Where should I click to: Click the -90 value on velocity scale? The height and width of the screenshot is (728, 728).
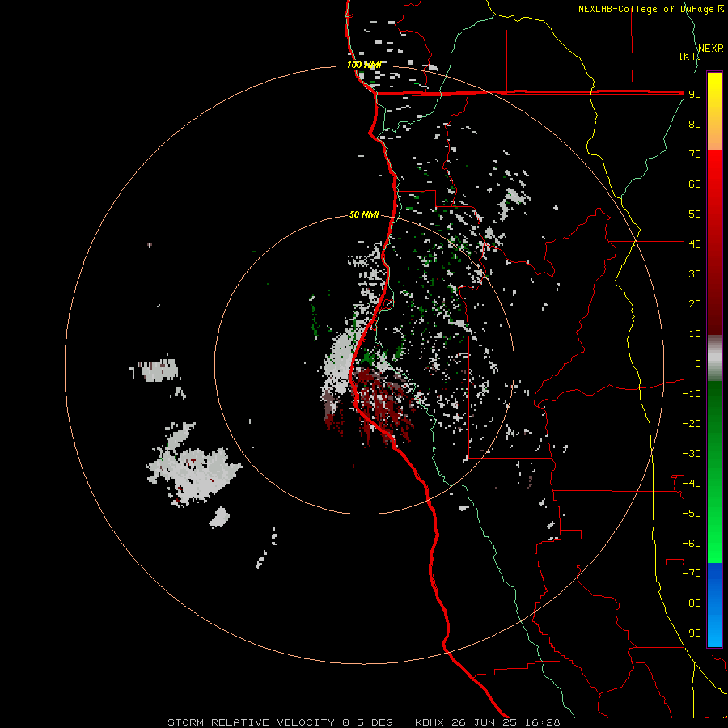point(692,633)
